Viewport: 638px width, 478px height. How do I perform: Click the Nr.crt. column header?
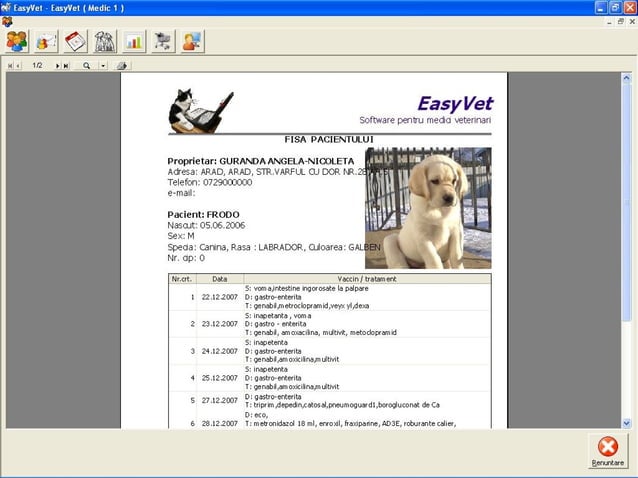point(182,279)
